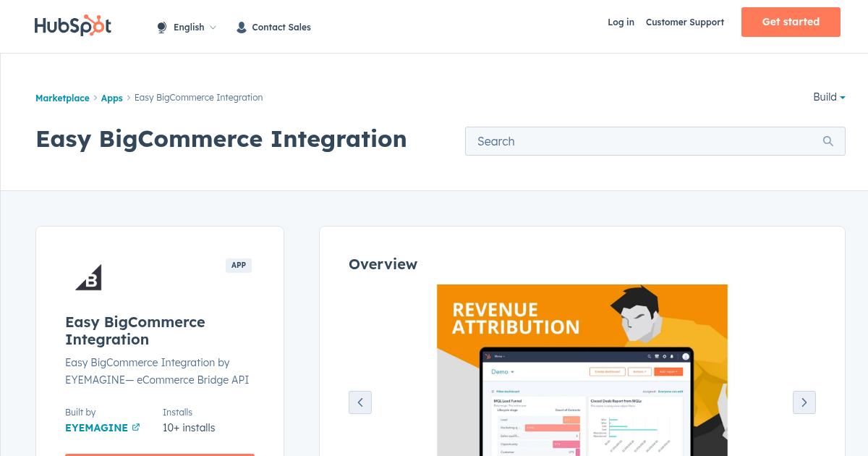Focus the Search input field
The image size is (868, 456).
point(655,141)
